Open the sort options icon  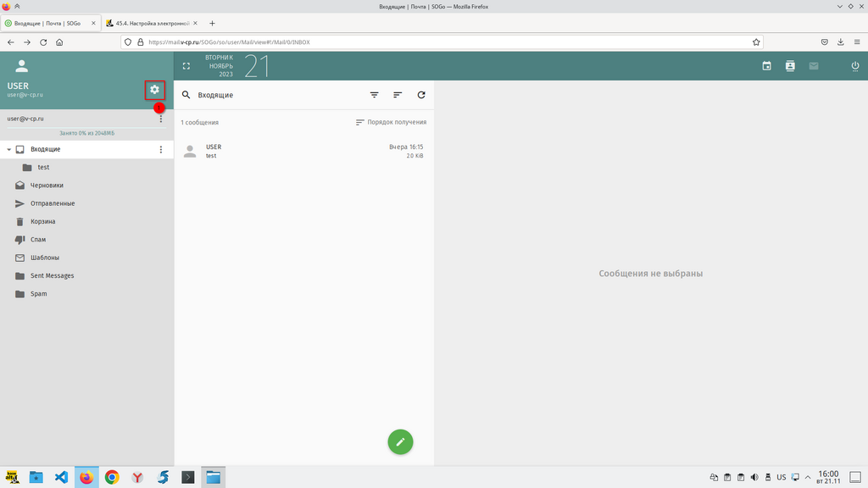click(398, 95)
